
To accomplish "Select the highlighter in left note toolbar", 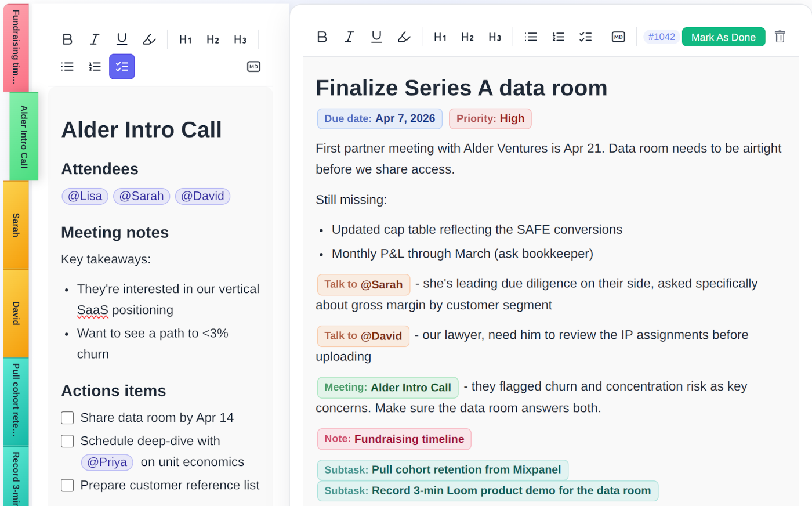I will pyautogui.click(x=150, y=39).
